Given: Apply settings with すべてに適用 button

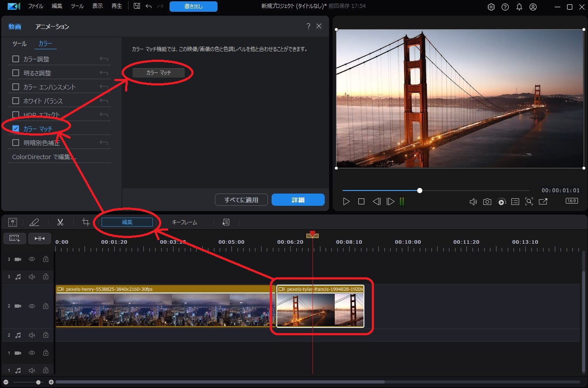Looking at the screenshot, I should coord(241,200).
